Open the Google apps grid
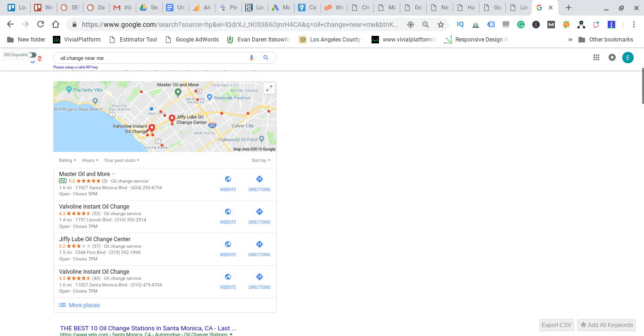Screen dimensions: 644x336 (596, 58)
